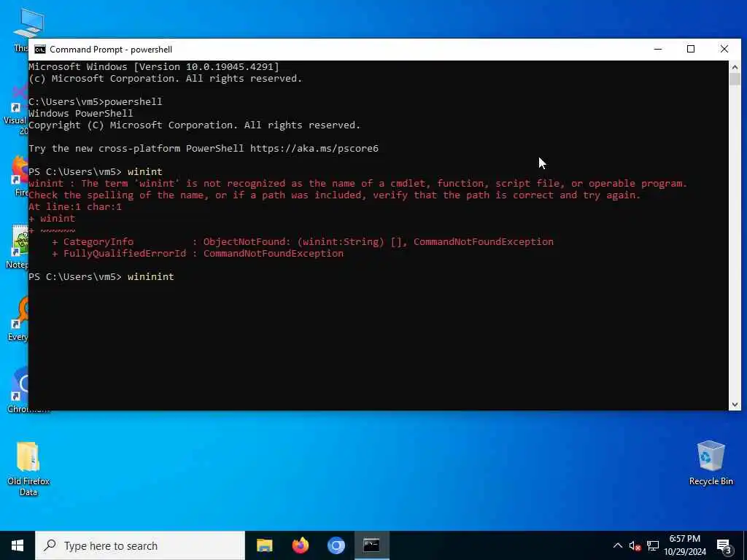
Task: Maximize the Command Prompt window
Action: pos(691,49)
